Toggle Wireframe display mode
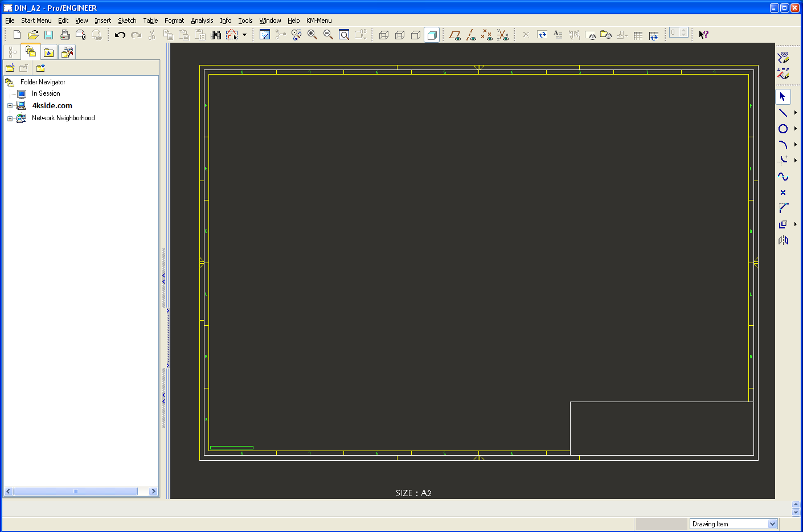 (384, 35)
